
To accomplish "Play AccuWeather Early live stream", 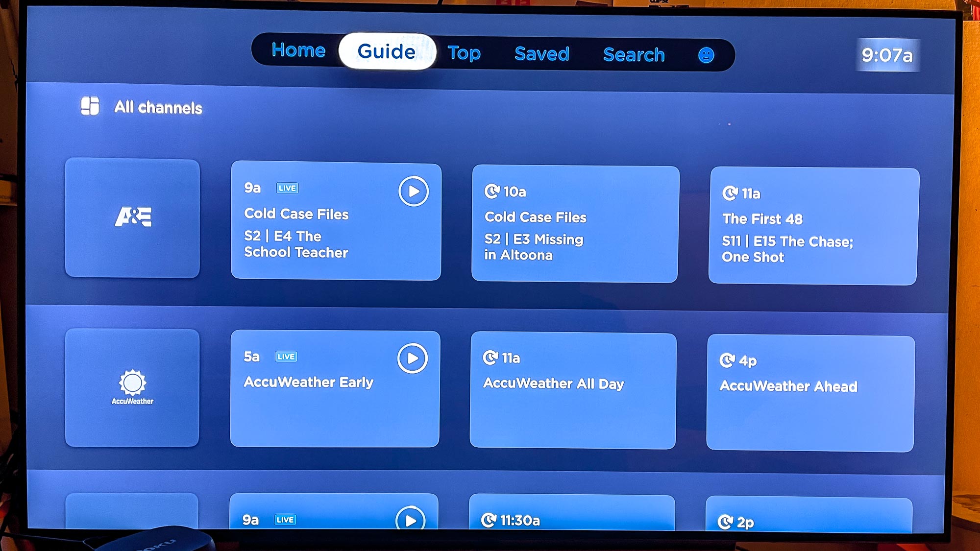I will 414,358.
